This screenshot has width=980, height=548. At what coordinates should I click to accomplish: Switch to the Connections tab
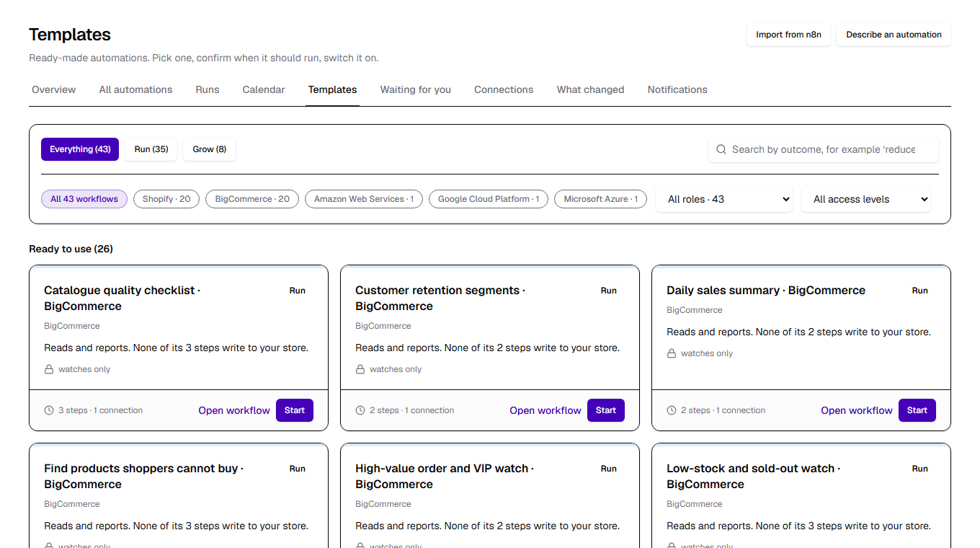coord(504,89)
